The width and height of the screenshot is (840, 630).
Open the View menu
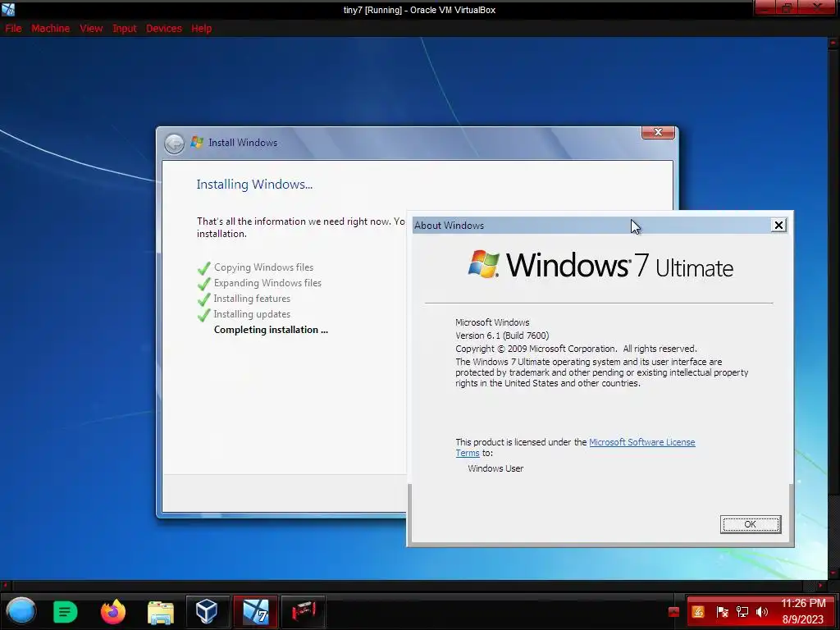tap(91, 29)
